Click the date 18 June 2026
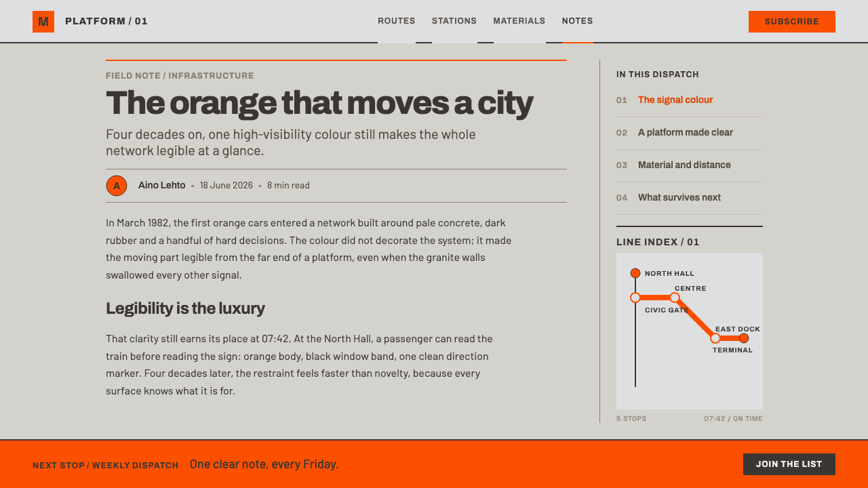The height and width of the screenshot is (488, 868). pyautogui.click(x=226, y=186)
